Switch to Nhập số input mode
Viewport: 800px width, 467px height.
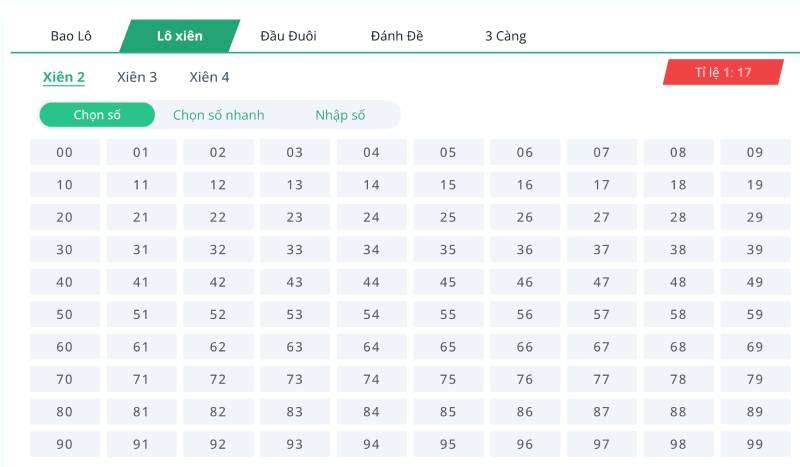pos(340,115)
